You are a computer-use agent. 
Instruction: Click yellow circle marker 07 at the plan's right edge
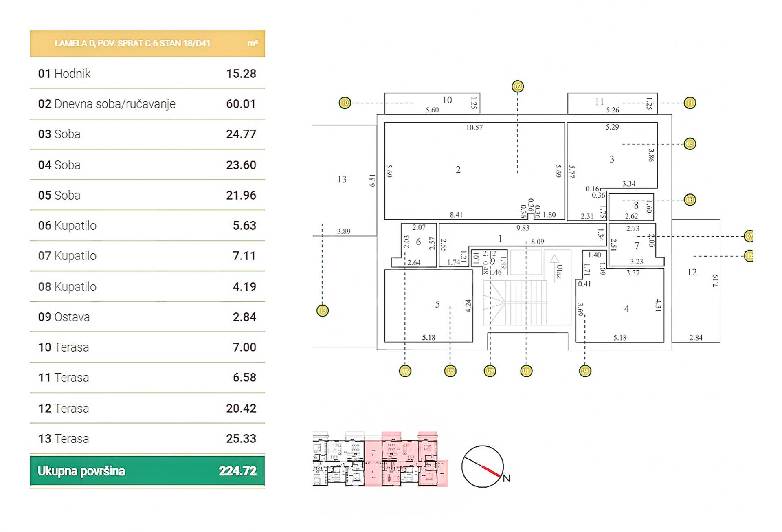click(x=749, y=236)
